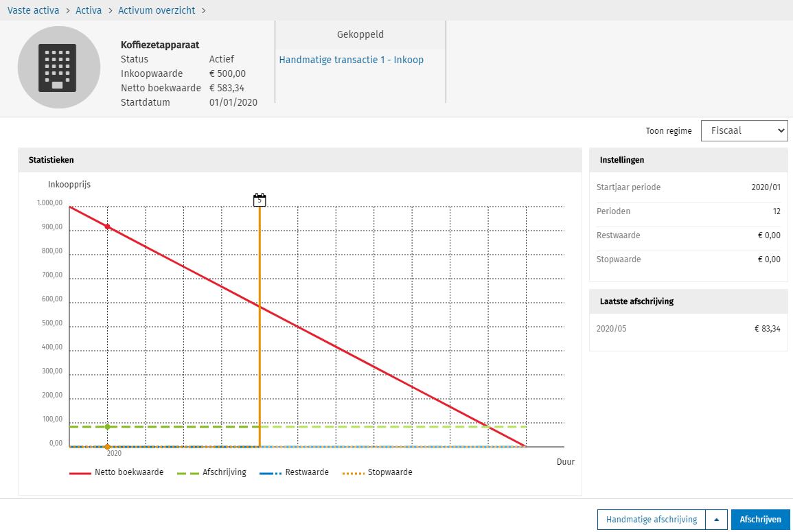
Task: Open Vaste activa breadcrumb
Action: (x=33, y=10)
